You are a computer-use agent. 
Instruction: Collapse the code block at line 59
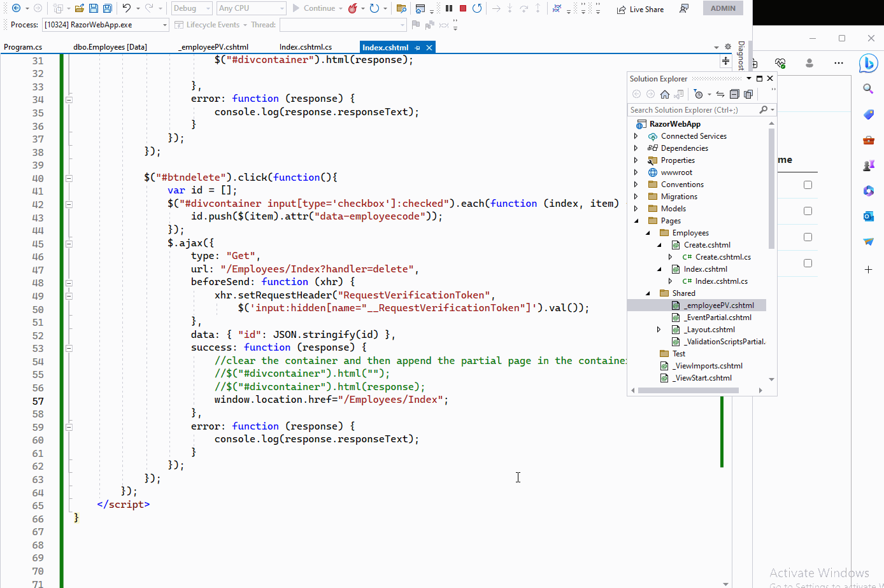click(69, 427)
